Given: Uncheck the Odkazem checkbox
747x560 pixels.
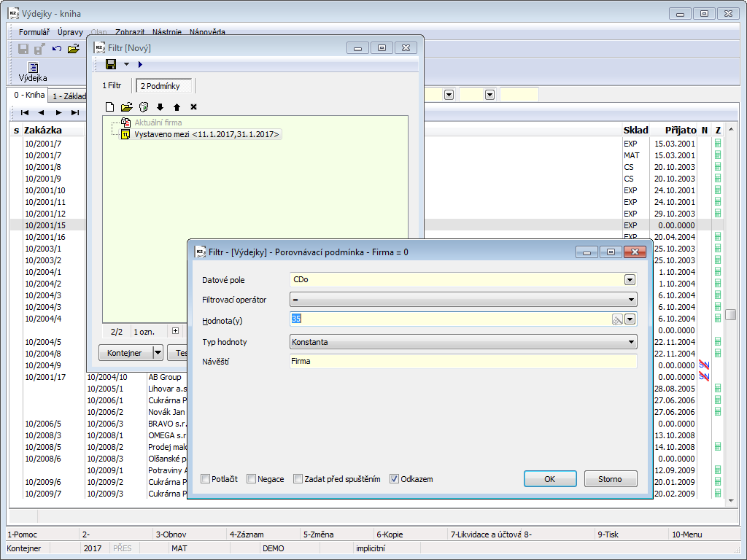Looking at the screenshot, I should [x=395, y=479].
